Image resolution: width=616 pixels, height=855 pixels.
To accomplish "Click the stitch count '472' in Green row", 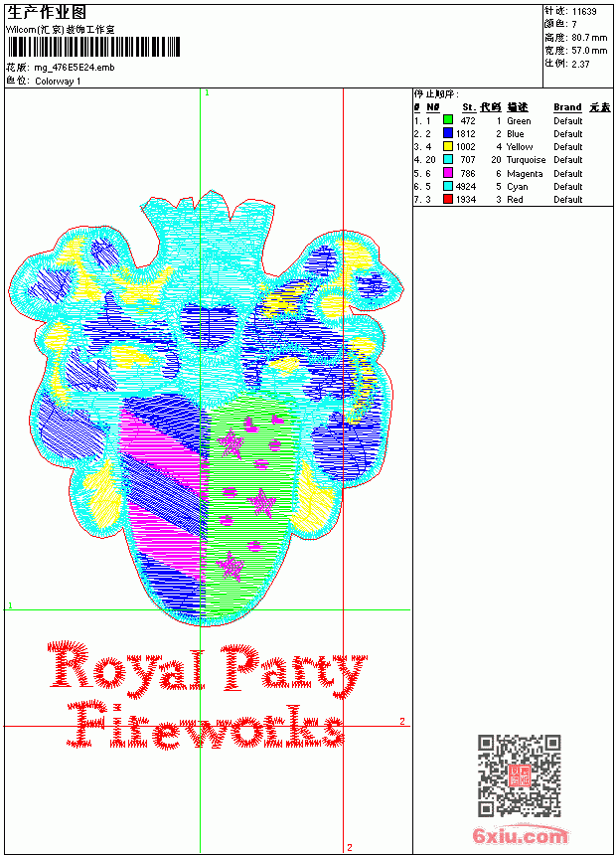I will coord(468,120).
